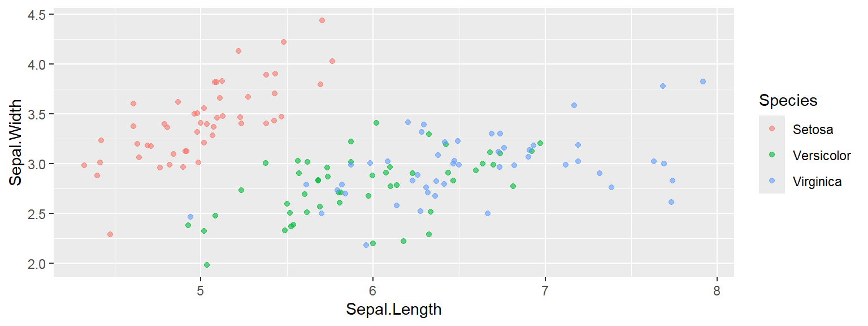Click the Sepal.Length x-axis title
The image size is (868, 326).
(x=393, y=310)
